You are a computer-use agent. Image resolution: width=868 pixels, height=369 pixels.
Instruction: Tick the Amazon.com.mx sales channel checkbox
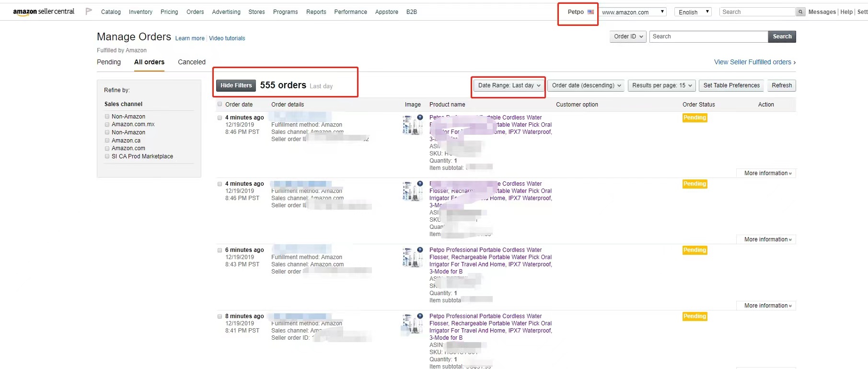click(x=107, y=124)
